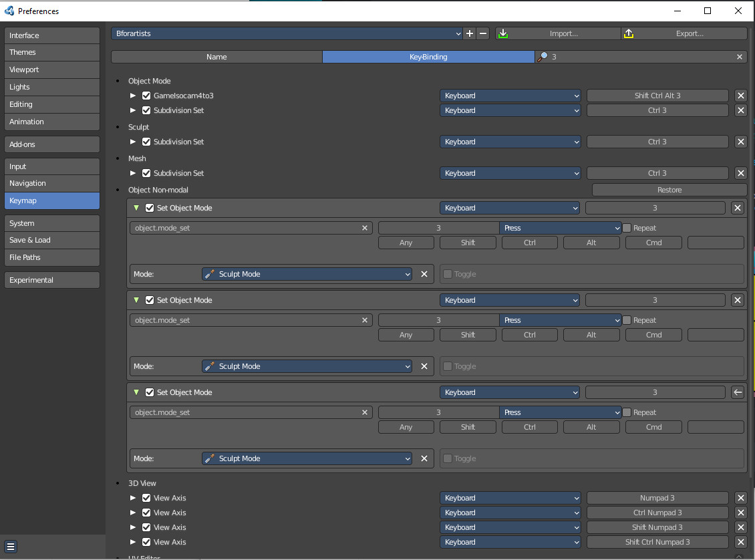This screenshot has width=755, height=560.
Task: Select the Name filter tab
Action: (x=216, y=57)
